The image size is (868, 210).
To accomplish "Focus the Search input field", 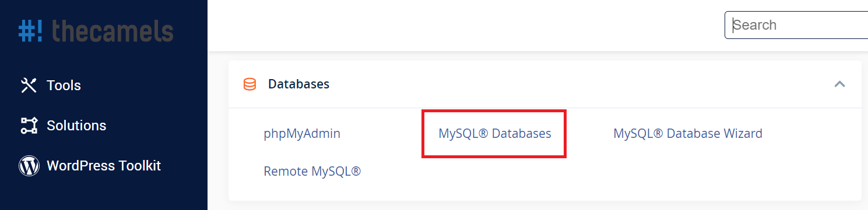I will 796,25.
